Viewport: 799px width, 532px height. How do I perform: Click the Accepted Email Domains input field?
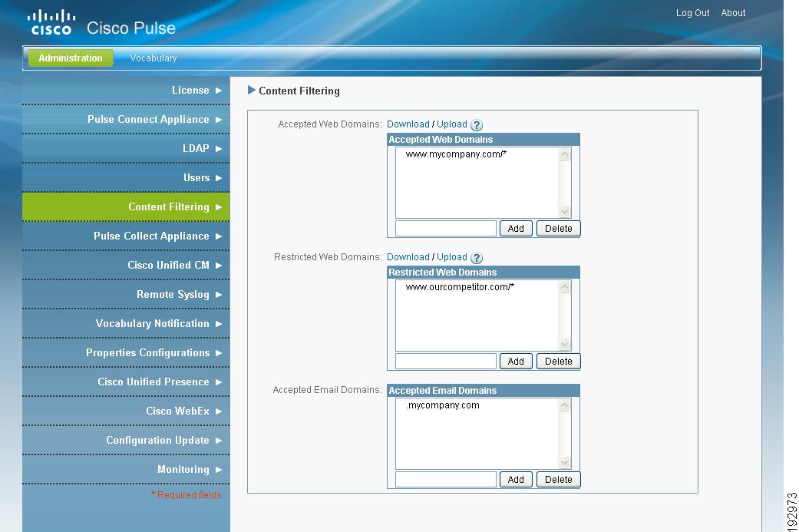[x=444, y=479]
